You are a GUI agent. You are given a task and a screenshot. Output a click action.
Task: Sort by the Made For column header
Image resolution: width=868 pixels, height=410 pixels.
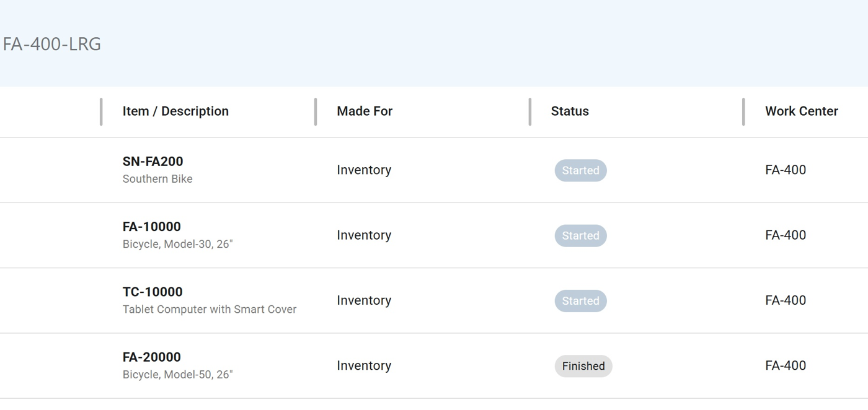(365, 111)
